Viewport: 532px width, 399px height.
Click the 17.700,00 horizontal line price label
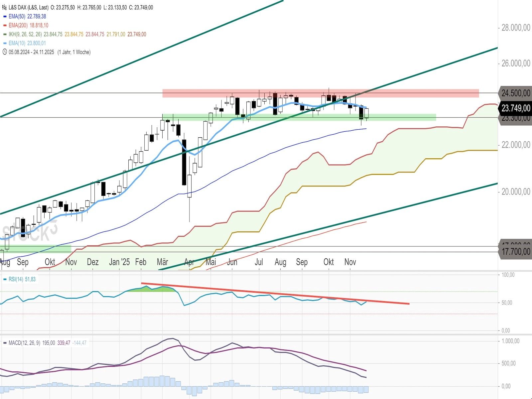pos(515,252)
